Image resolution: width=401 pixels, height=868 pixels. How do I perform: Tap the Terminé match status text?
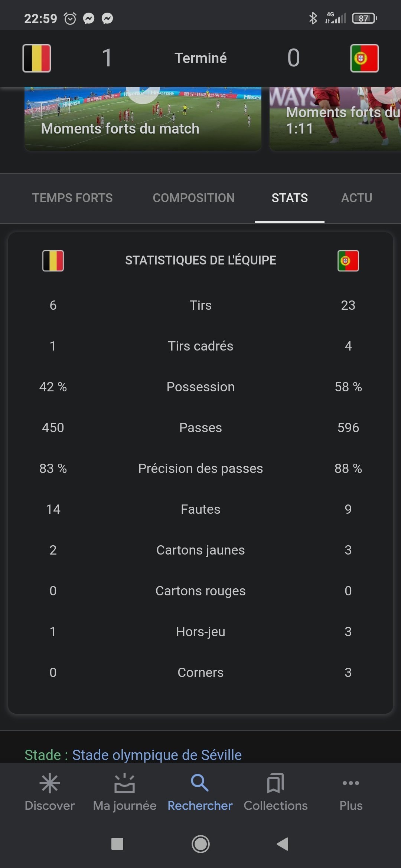pyautogui.click(x=200, y=58)
